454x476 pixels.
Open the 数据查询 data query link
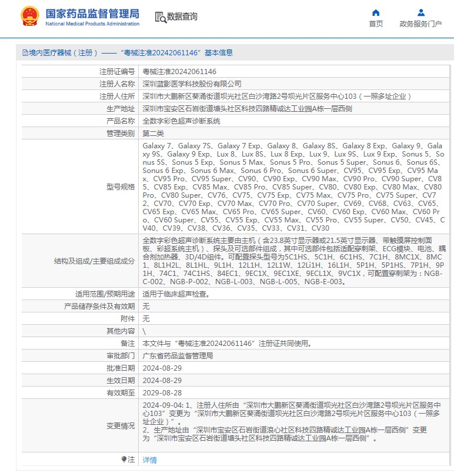point(182,16)
